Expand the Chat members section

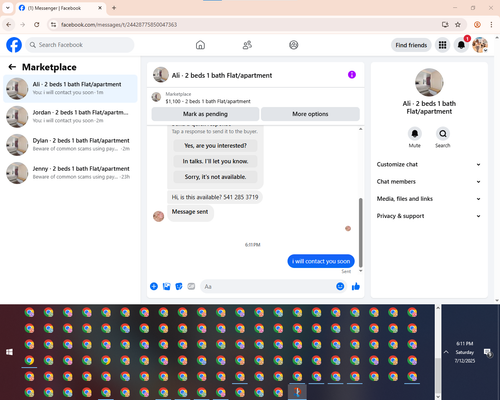click(x=429, y=182)
